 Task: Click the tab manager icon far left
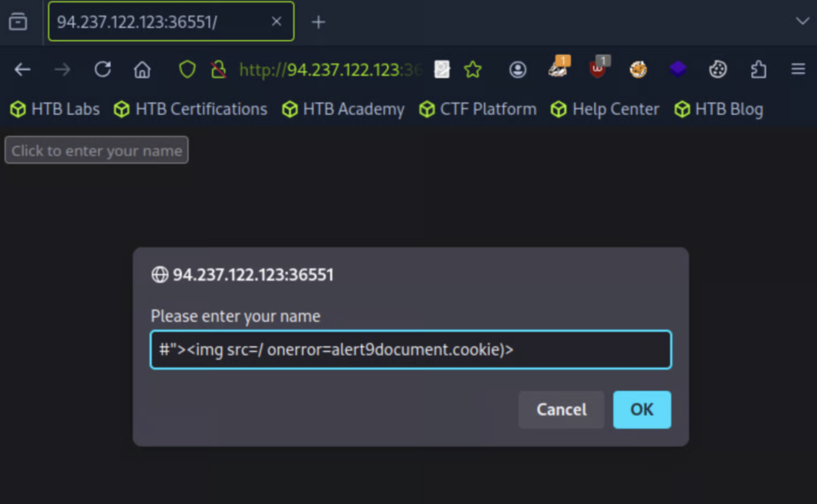[x=18, y=22]
